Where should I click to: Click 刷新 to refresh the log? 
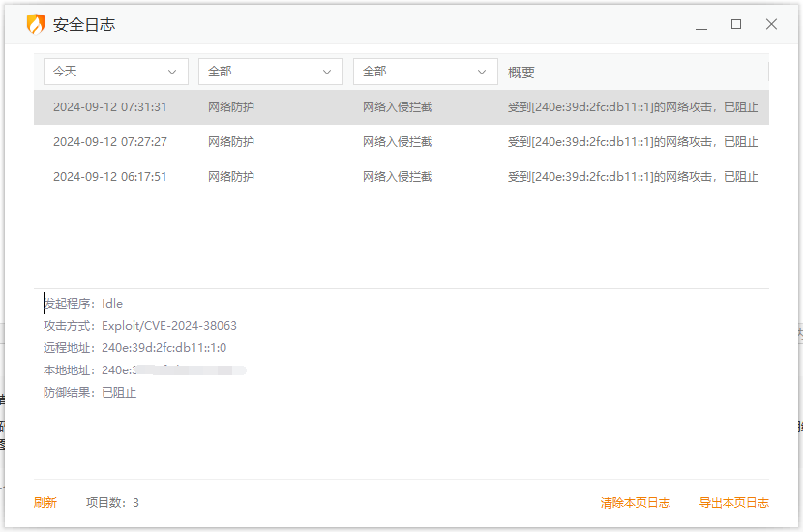pos(45,503)
